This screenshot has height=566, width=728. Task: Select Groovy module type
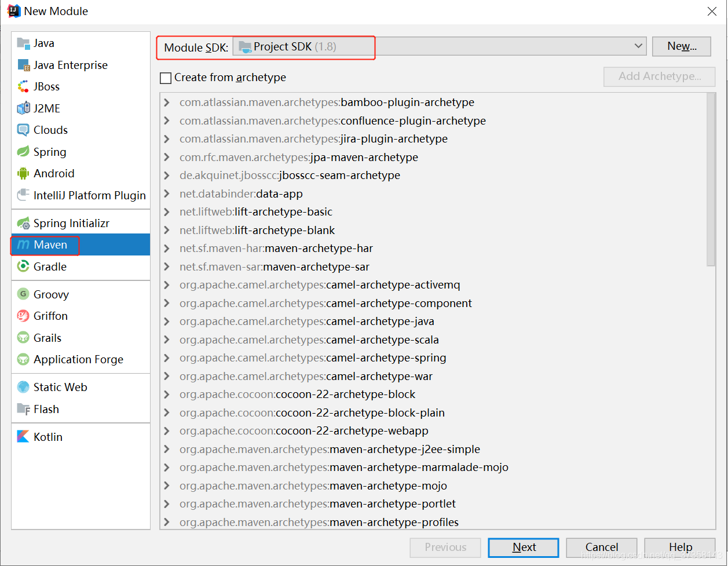click(81, 294)
